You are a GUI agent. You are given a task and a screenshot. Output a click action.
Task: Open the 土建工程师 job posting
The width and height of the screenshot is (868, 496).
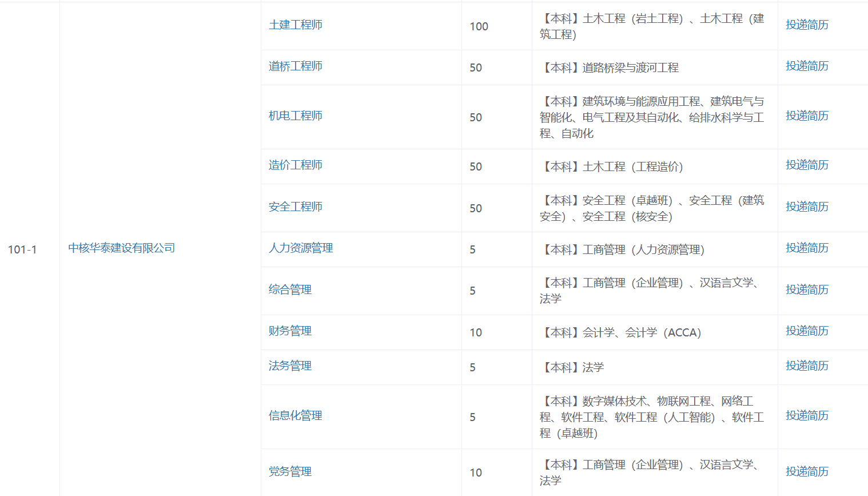point(296,25)
